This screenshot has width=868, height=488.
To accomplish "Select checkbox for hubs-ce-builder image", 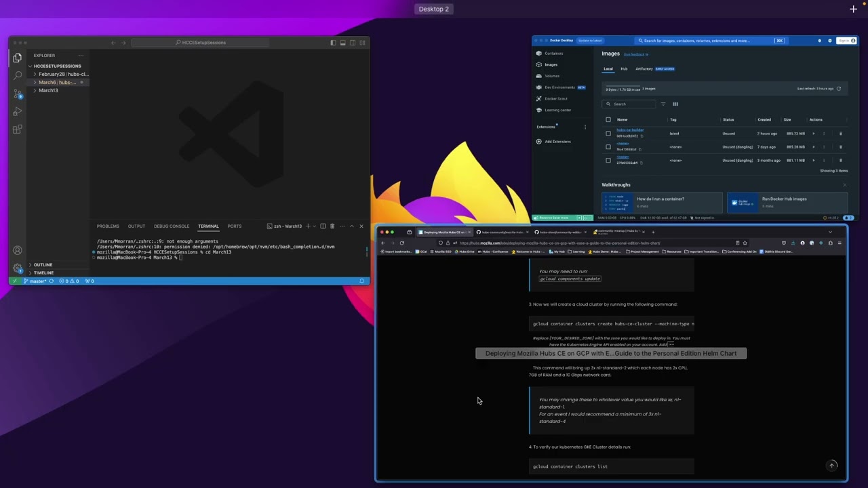I will pyautogui.click(x=608, y=134).
